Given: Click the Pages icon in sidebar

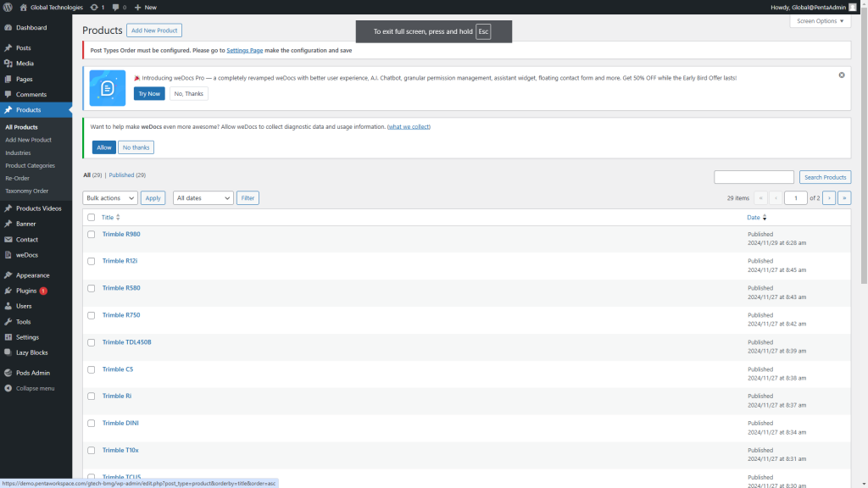Looking at the screenshot, I should (8, 79).
